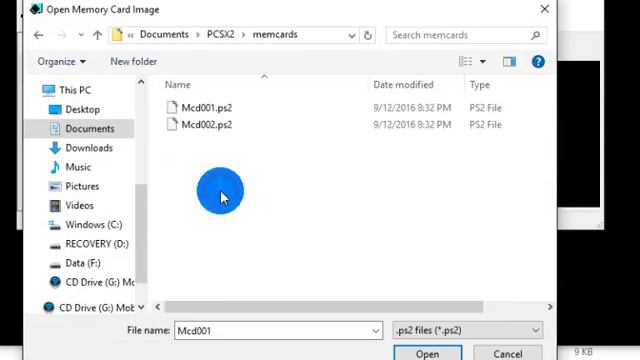Expand the address bar history chevron
Viewport: 640px width, 360px height.
[351, 36]
